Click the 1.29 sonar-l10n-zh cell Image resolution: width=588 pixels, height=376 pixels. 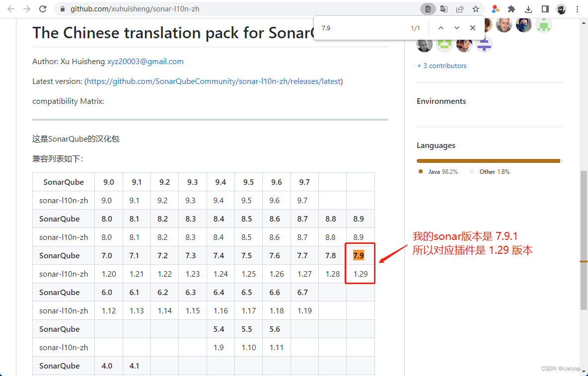[x=361, y=274]
